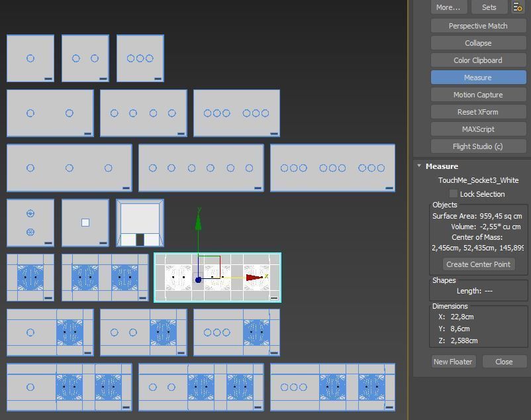Select the single-button switch plate in top row

(x=30, y=58)
